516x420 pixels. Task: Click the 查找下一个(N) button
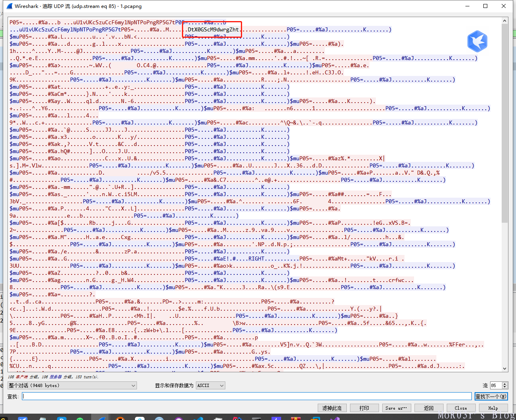click(x=491, y=397)
